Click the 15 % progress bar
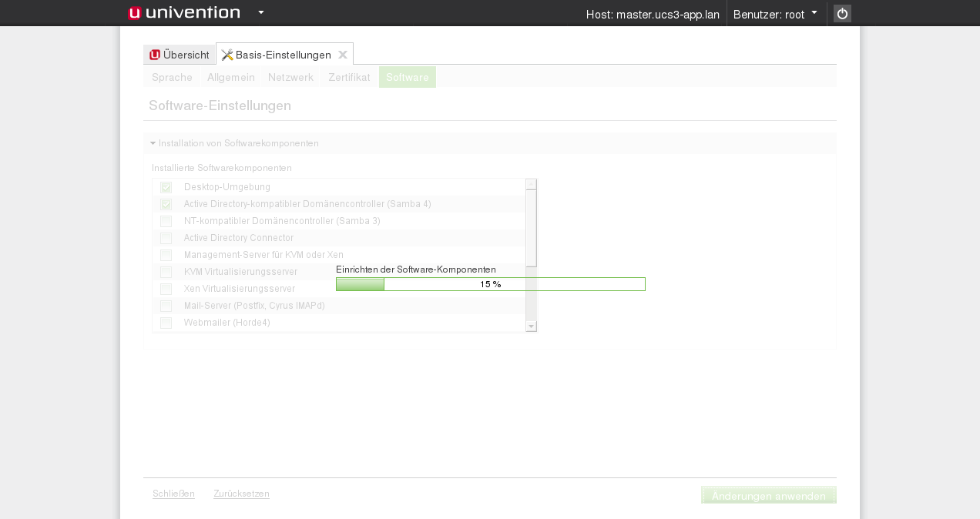980x519 pixels. pos(491,284)
